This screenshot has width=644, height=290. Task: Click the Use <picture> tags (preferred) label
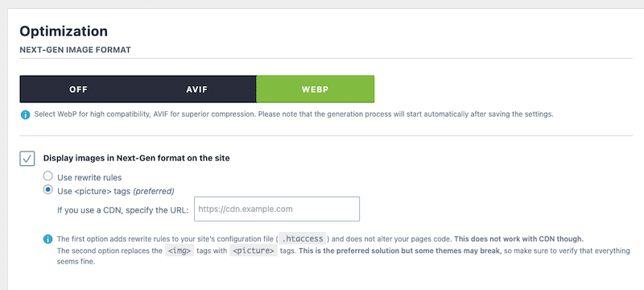click(x=116, y=191)
